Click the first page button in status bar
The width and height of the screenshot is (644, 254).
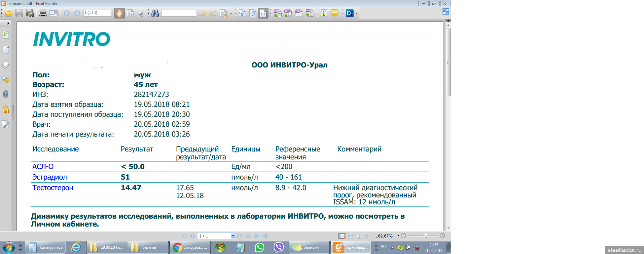click(x=184, y=236)
